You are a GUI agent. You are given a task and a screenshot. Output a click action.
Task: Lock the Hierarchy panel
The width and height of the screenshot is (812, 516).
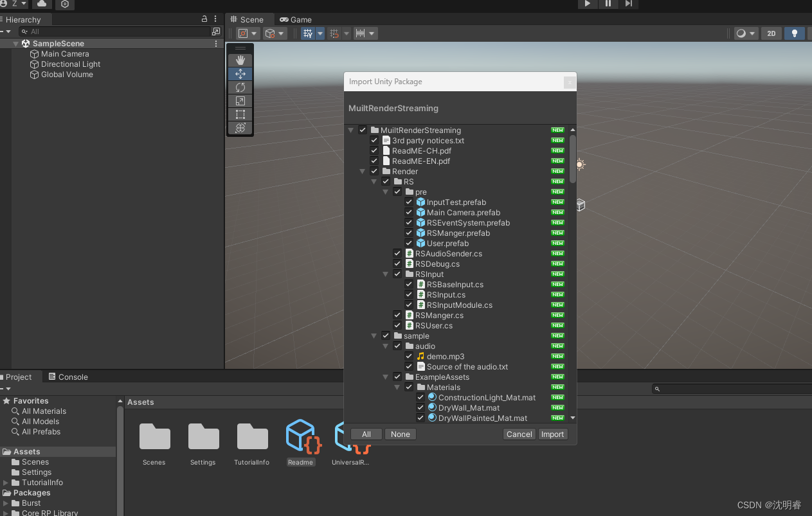(x=204, y=19)
